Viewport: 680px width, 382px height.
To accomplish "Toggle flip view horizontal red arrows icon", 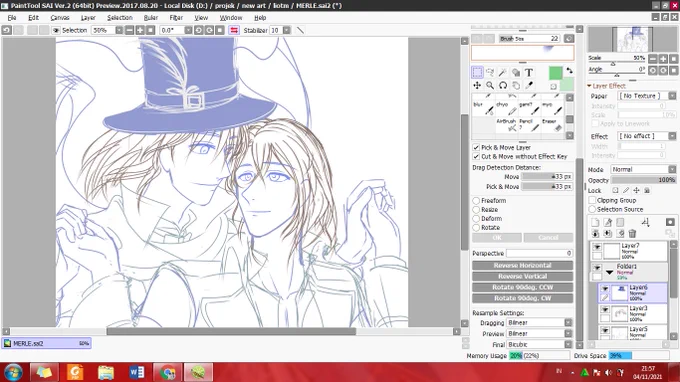I will tap(234, 30).
